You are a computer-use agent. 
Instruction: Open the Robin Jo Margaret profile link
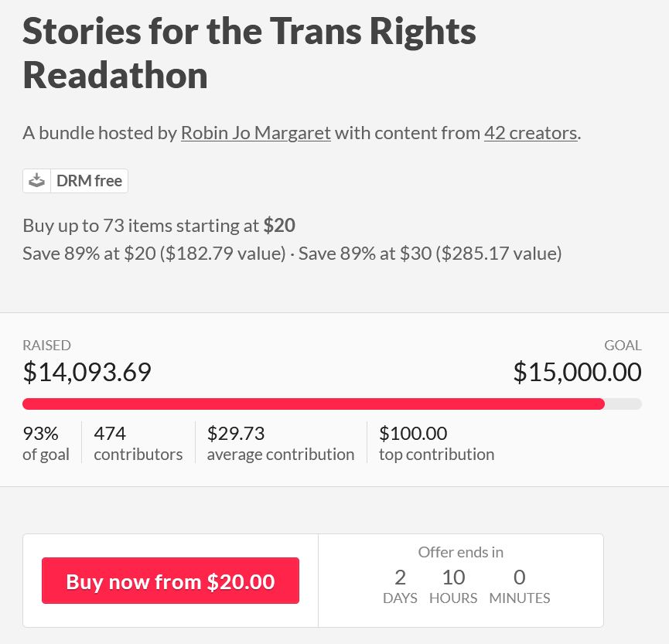tap(255, 132)
